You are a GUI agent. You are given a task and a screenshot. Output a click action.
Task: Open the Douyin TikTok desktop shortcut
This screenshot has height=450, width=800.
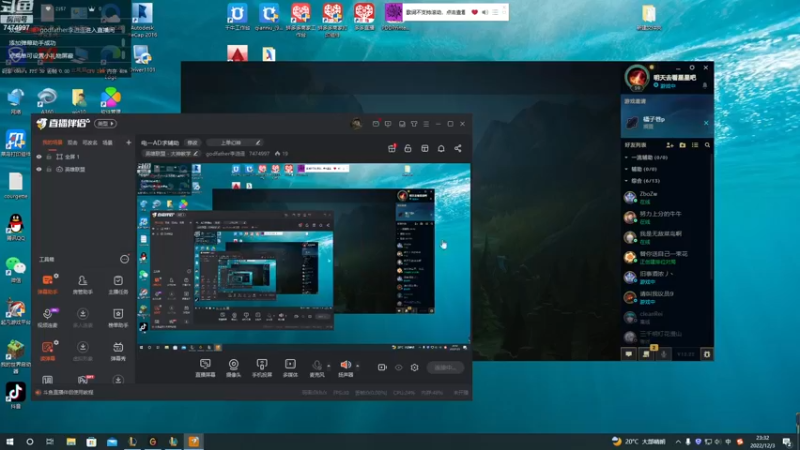pyautogui.click(x=15, y=396)
